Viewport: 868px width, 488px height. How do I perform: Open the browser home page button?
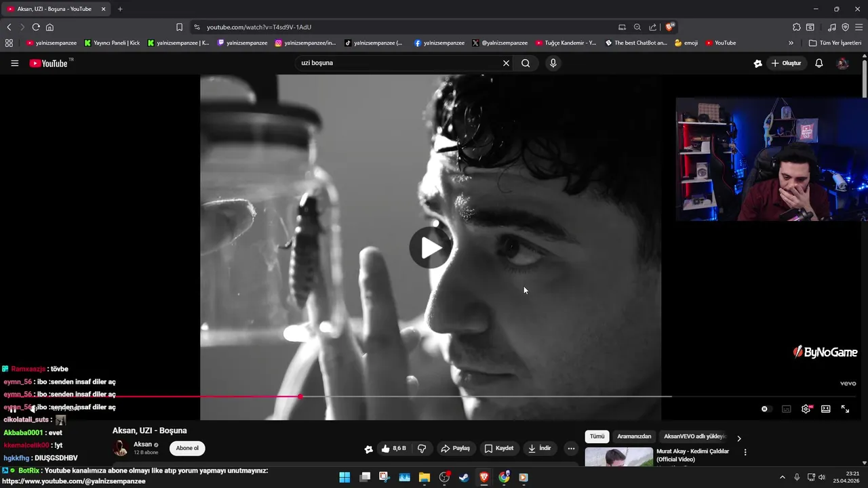tap(50, 27)
